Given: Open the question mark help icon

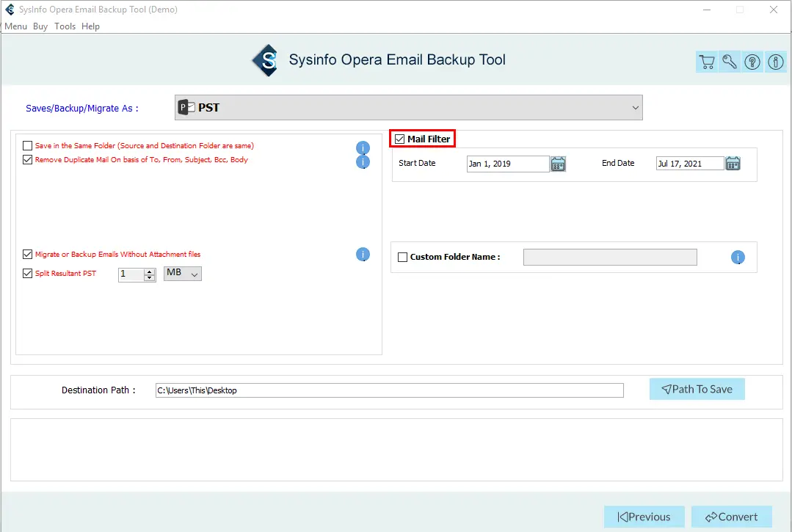Looking at the screenshot, I should (752, 62).
